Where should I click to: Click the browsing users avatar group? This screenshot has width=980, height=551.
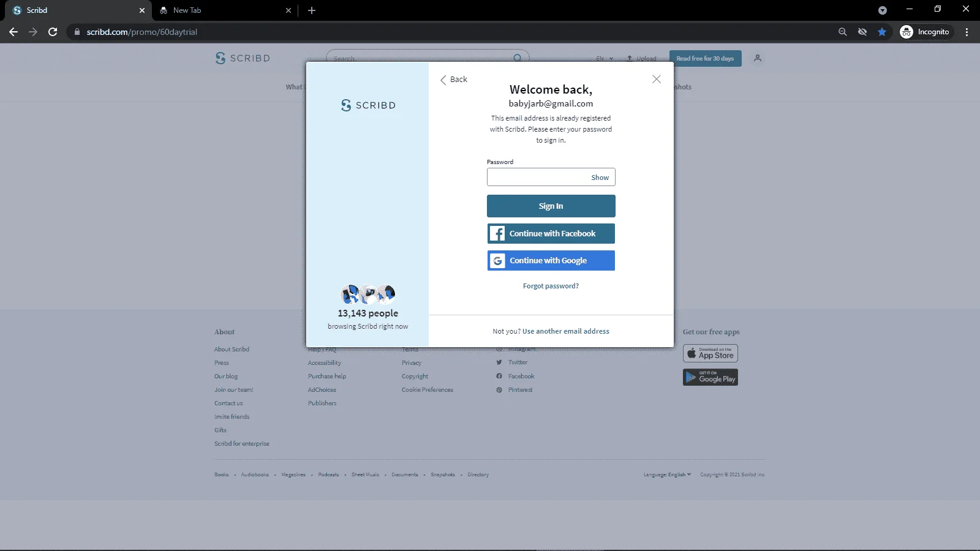pyautogui.click(x=367, y=294)
